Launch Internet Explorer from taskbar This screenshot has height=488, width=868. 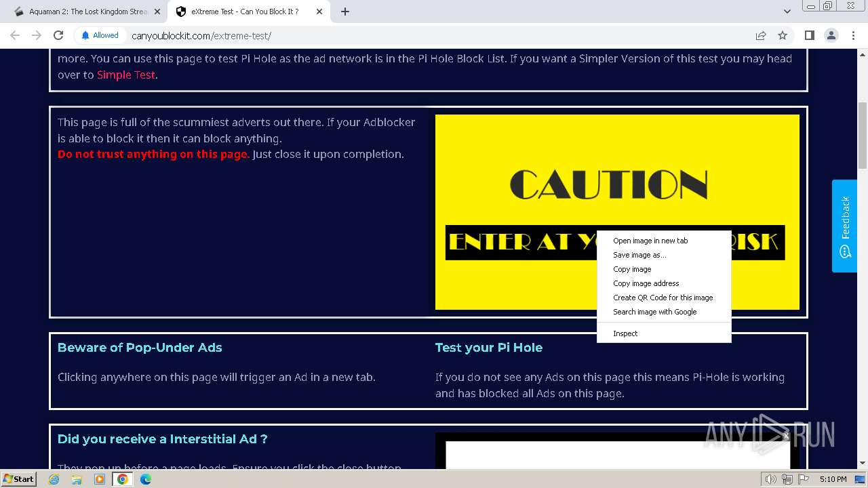(x=54, y=479)
